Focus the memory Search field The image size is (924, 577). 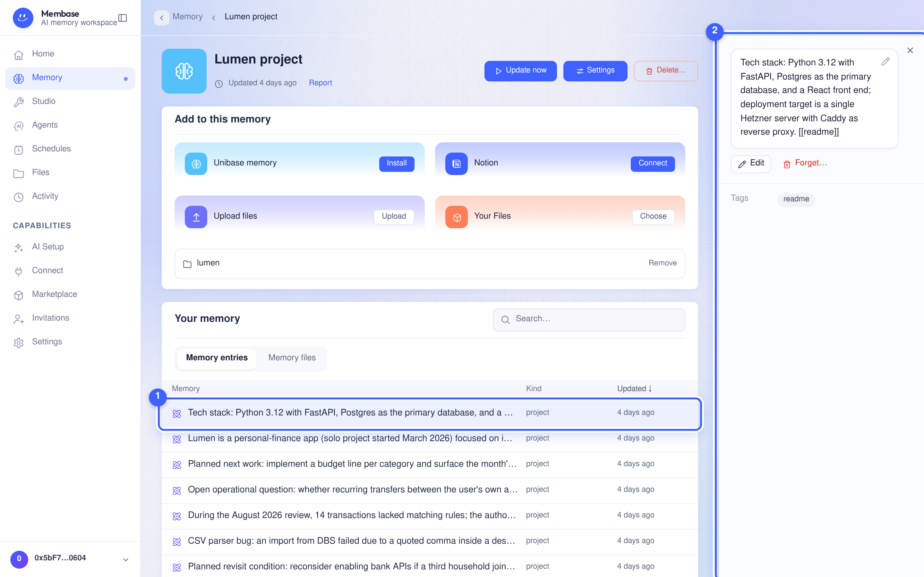tap(589, 319)
